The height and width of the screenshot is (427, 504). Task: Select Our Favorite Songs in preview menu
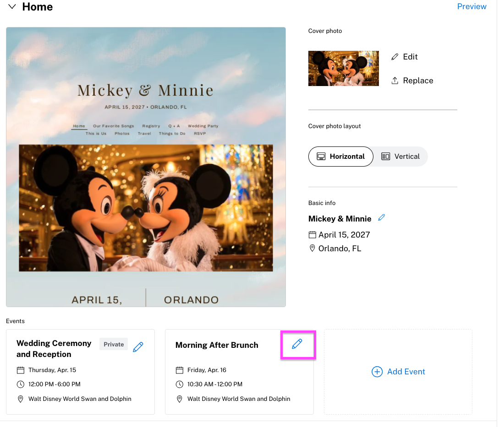pos(114,126)
